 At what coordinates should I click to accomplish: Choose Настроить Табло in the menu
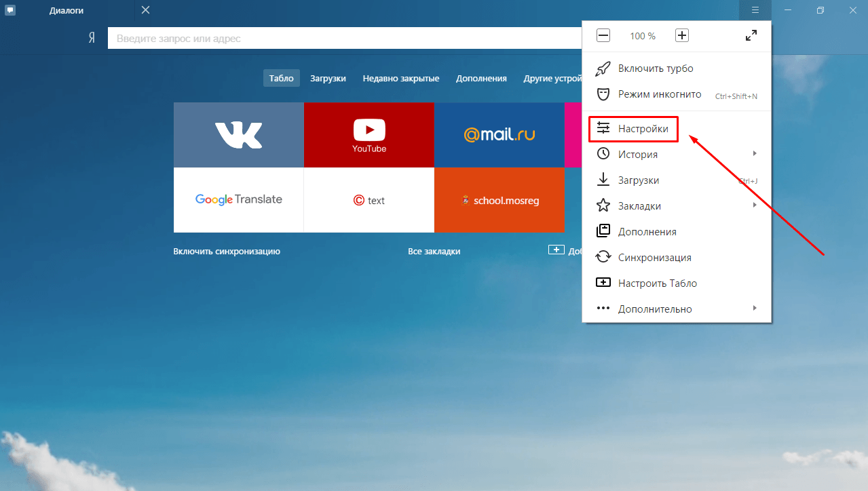pyautogui.click(x=677, y=283)
